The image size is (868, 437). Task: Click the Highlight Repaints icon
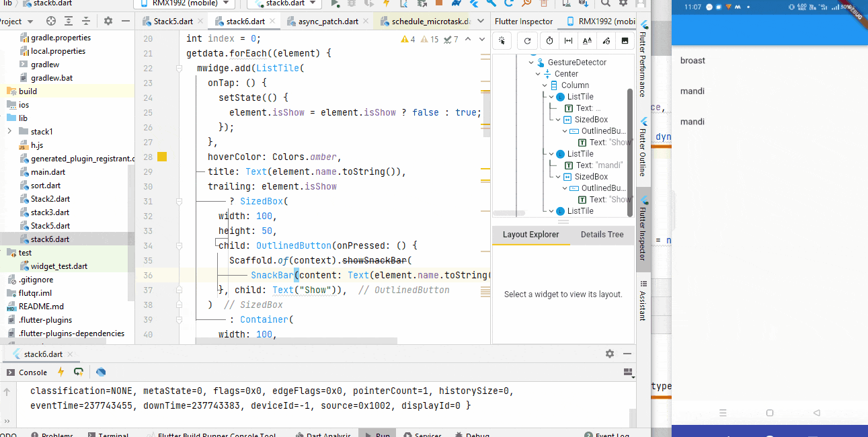tap(606, 41)
